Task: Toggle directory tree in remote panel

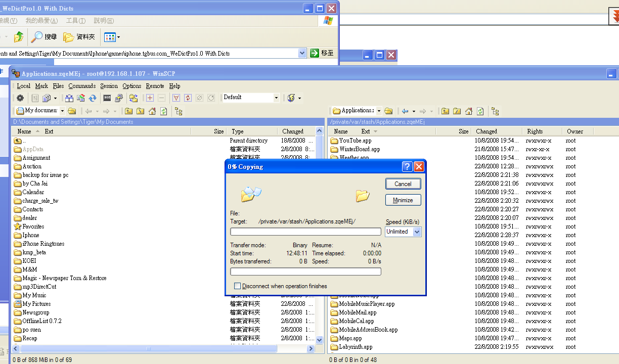Action: [x=495, y=111]
